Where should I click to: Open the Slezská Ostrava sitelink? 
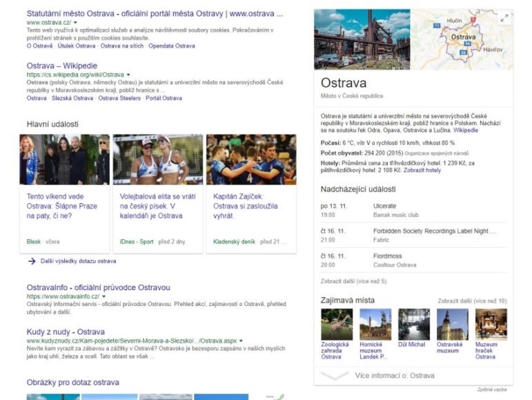click(x=72, y=98)
